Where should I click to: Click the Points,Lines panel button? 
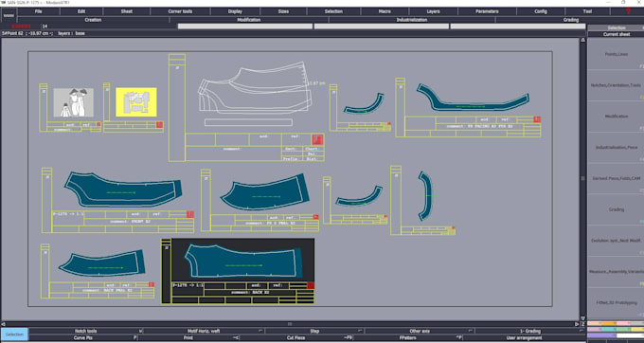tap(617, 54)
